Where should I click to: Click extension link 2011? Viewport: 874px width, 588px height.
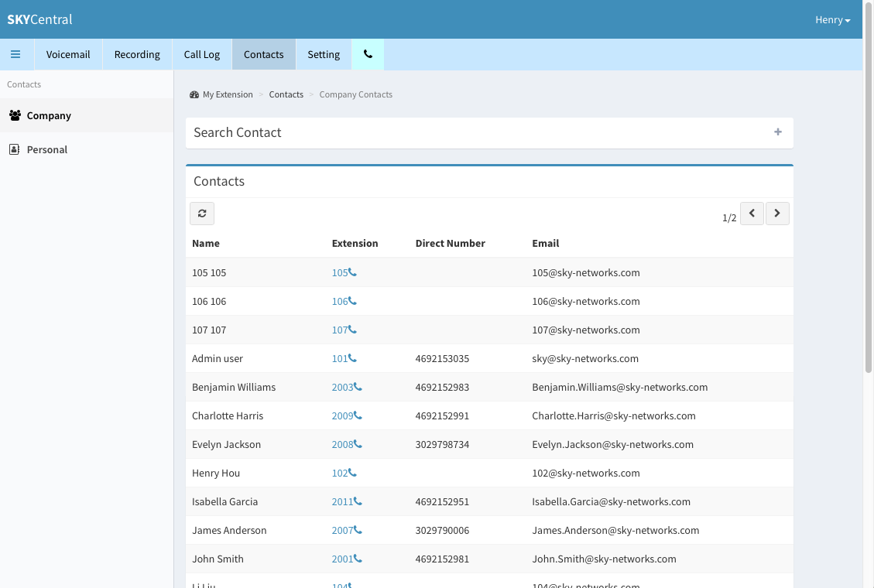pyautogui.click(x=343, y=501)
